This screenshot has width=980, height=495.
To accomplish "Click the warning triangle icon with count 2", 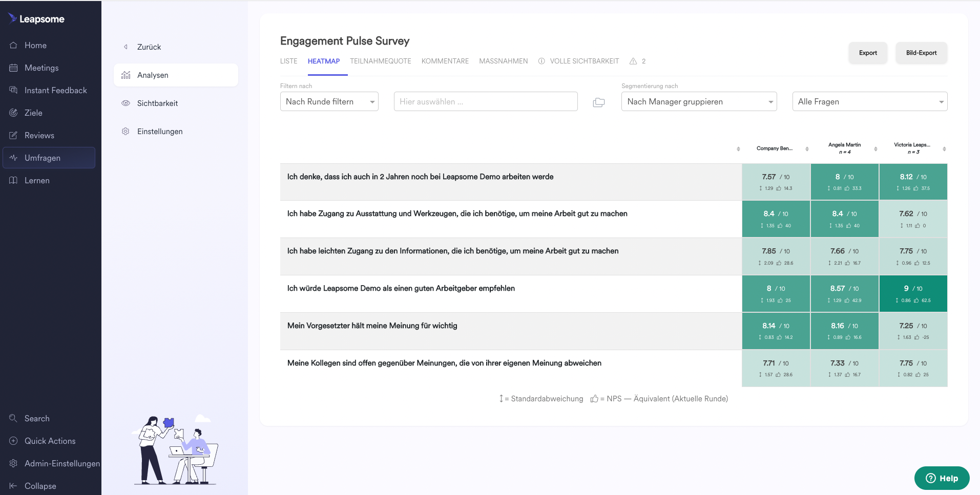I will click(633, 61).
